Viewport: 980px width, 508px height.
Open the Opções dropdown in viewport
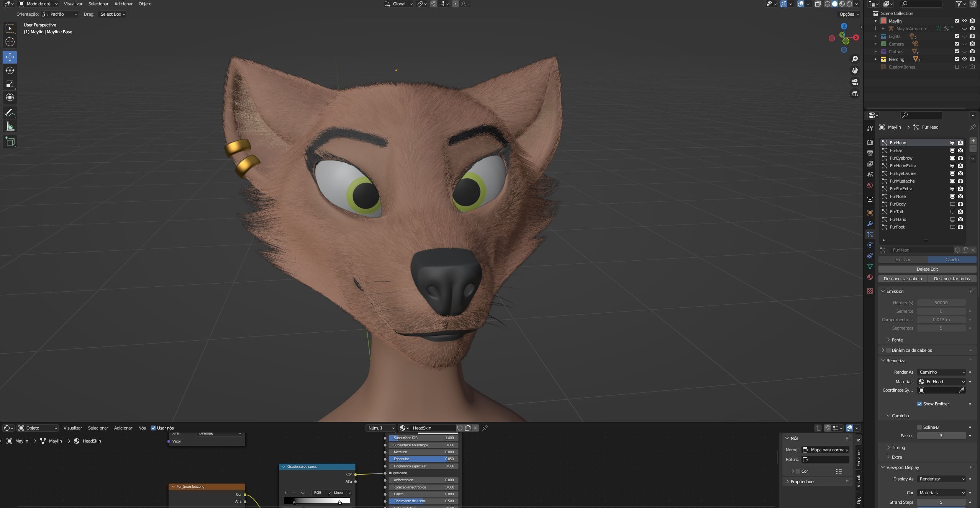[x=849, y=14]
